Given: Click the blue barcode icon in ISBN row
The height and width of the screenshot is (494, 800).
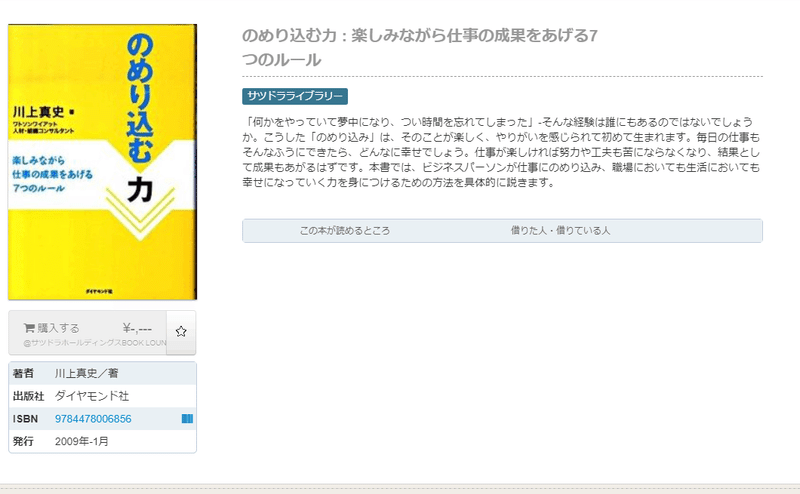Looking at the screenshot, I should pyautogui.click(x=187, y=418).
